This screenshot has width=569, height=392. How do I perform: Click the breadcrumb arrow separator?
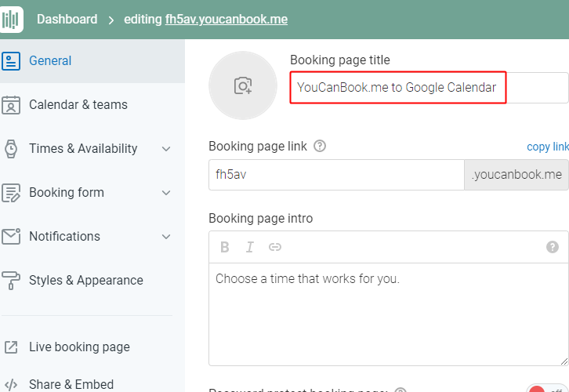tap(111, 20)
